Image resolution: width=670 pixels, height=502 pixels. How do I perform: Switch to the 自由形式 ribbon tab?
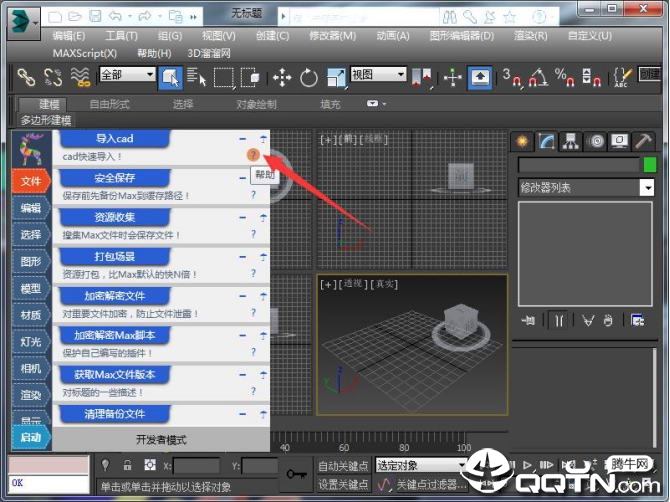tap(110, 104)
